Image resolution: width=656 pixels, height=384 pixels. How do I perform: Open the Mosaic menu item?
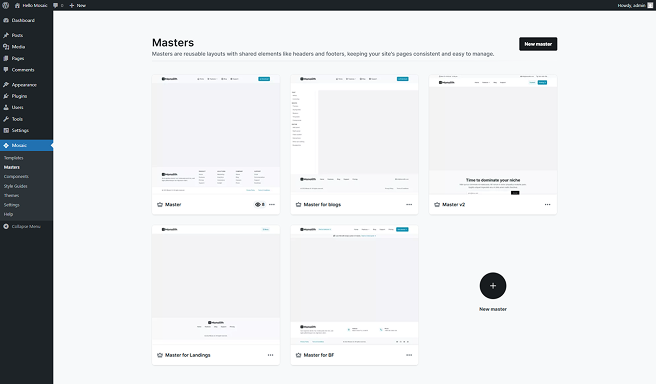pos(26,145)
